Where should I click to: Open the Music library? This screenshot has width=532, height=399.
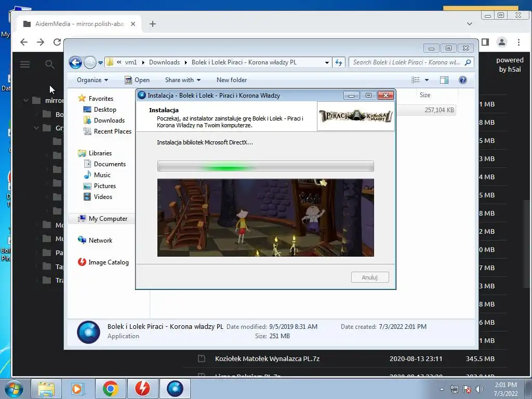97,175
